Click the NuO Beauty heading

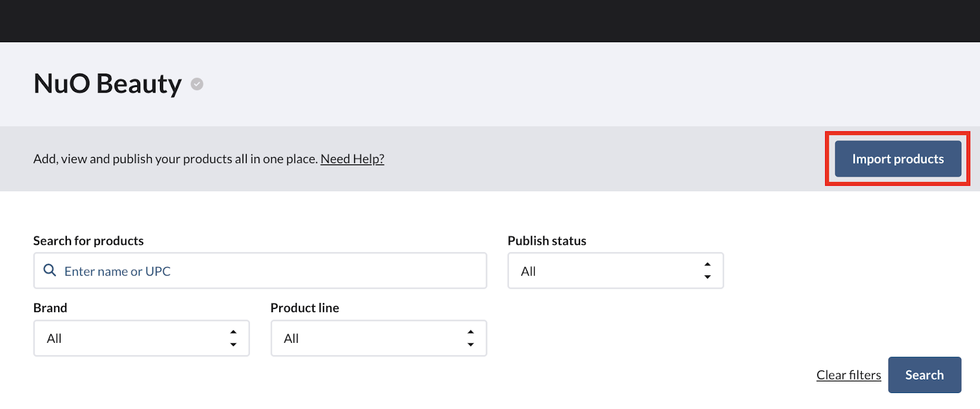tap(108, 83)
